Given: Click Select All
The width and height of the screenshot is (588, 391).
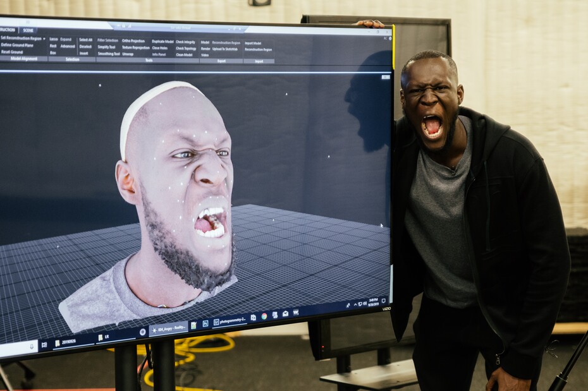Looking at the screenshot, I should [85, 40].
